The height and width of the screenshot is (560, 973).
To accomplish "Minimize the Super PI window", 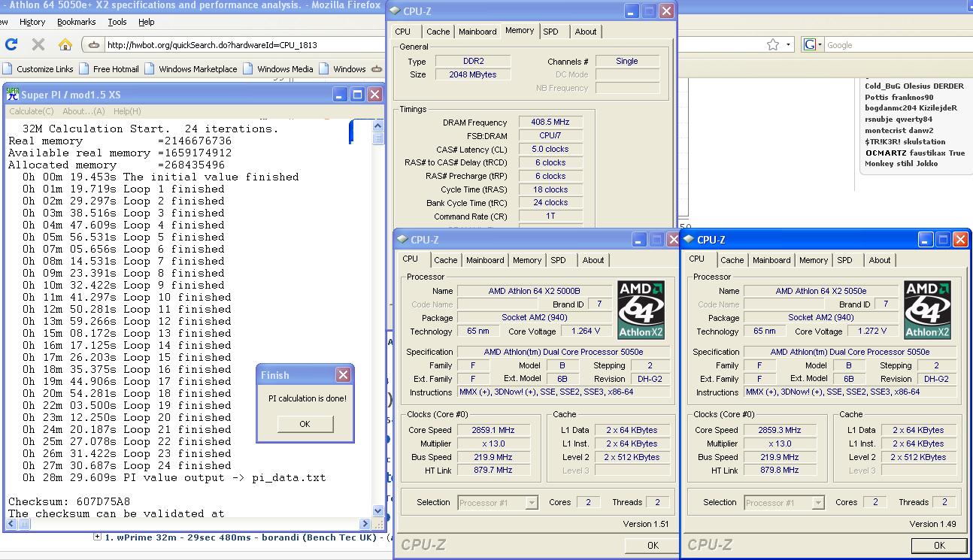I will [x=341, y=94].
